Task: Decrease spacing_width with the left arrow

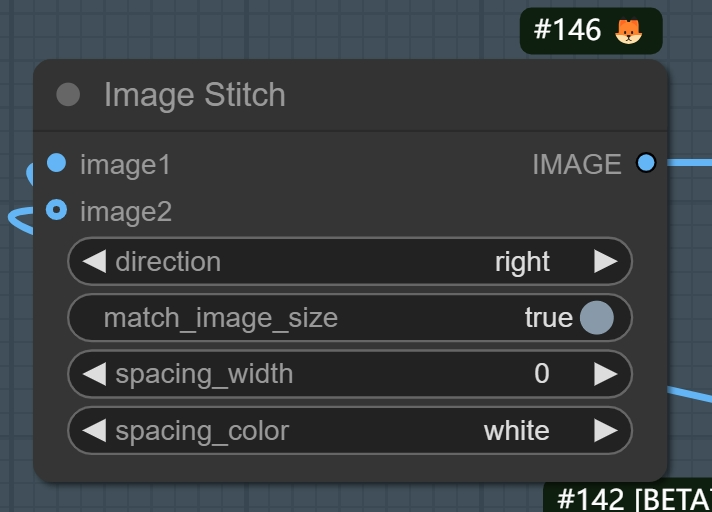Action: click(x=93, y=374)
